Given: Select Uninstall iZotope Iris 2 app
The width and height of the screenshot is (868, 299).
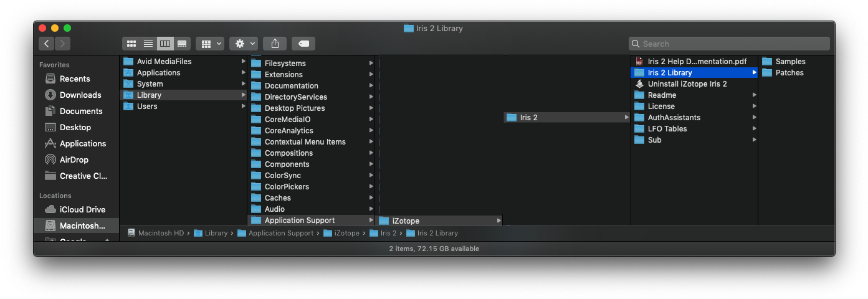Looking at the screenshot, I should [x=694, y=83].
